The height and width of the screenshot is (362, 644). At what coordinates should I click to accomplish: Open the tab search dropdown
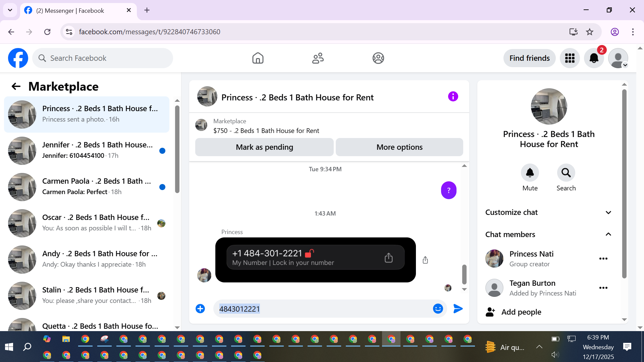click(x=10, y=10)
